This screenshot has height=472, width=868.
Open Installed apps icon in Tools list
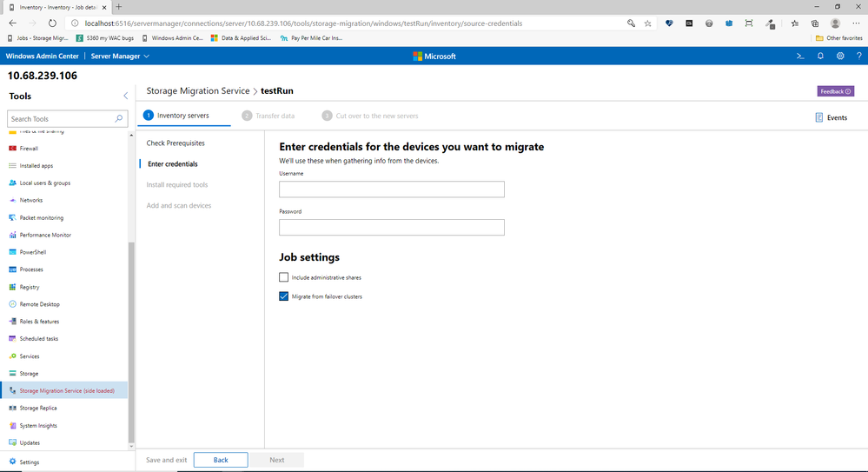point(13,166)
